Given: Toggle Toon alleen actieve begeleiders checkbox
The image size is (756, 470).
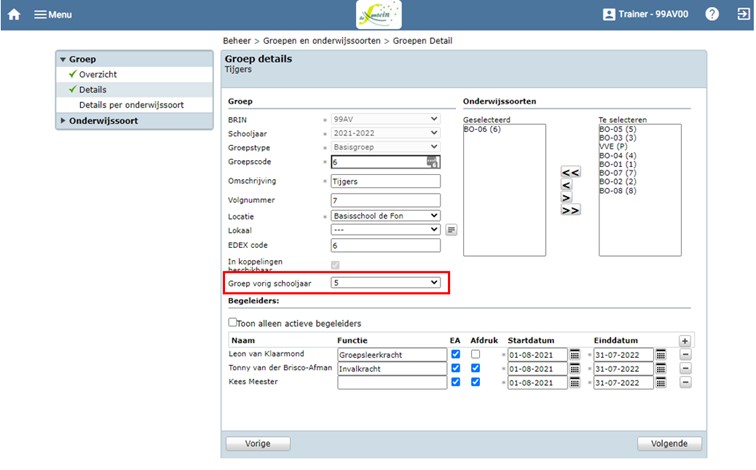Looking at the screenshot, I should 232,322.
